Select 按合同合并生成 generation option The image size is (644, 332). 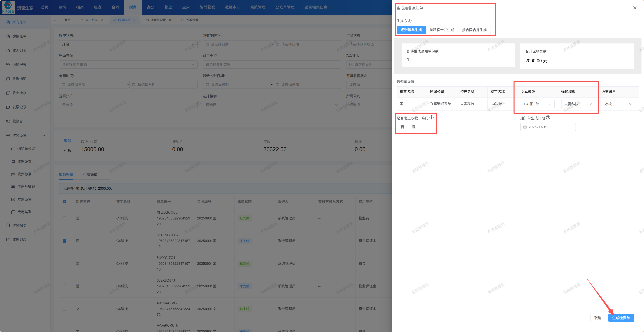click(x=474, y=30)
